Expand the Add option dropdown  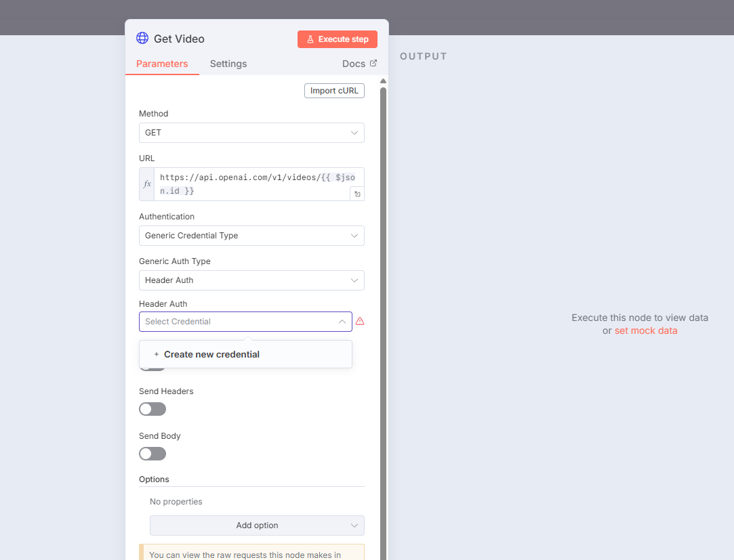coord(257,525)
